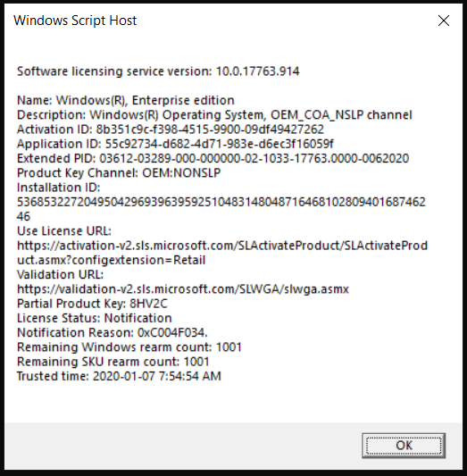Select the Windows Script Host title text
This screenshot has width=467, height=476.
click(75, 21)
